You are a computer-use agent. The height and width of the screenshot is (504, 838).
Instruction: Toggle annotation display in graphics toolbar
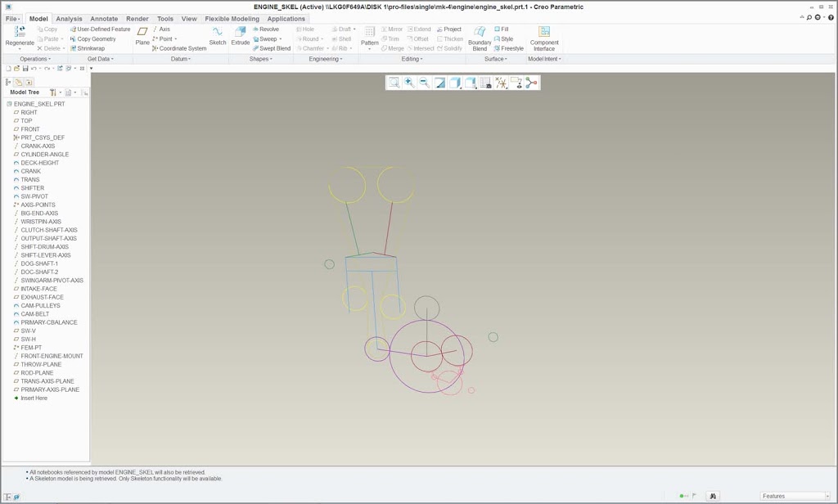[x=516, y=83]
